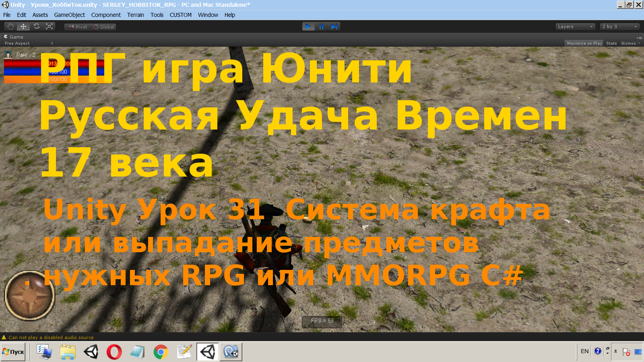
Task: Select the Rotate tool in the toolbar
Action: tap(36, 26)
